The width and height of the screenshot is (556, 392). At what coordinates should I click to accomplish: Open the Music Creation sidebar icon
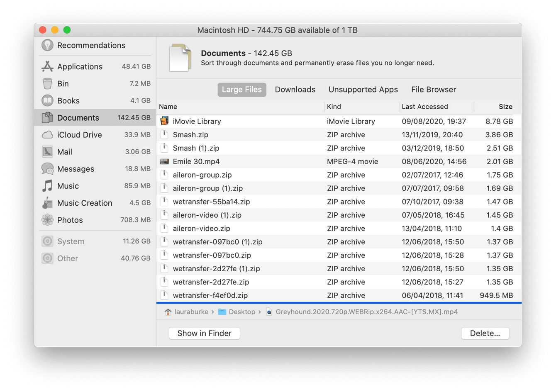pos(47,202)
